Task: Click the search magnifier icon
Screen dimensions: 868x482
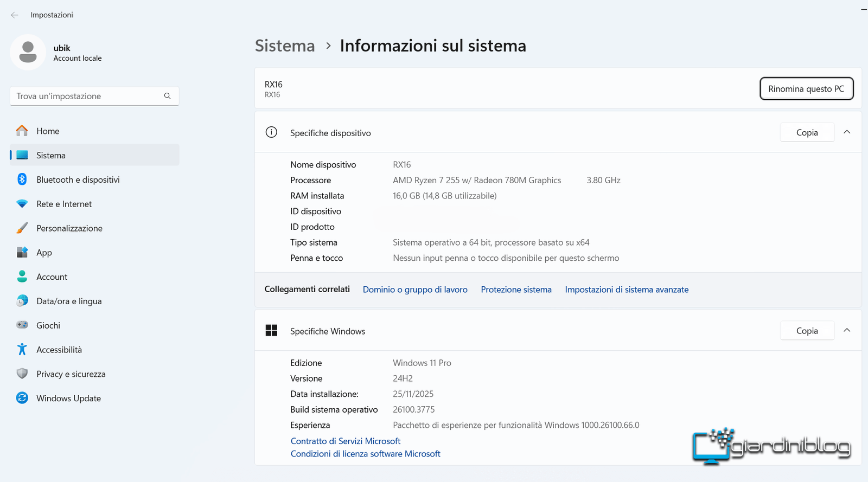Action: [x=167, y=96]
